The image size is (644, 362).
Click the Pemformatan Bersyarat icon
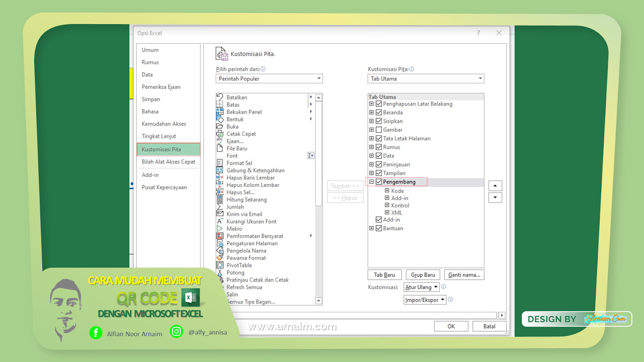(220, 236)
